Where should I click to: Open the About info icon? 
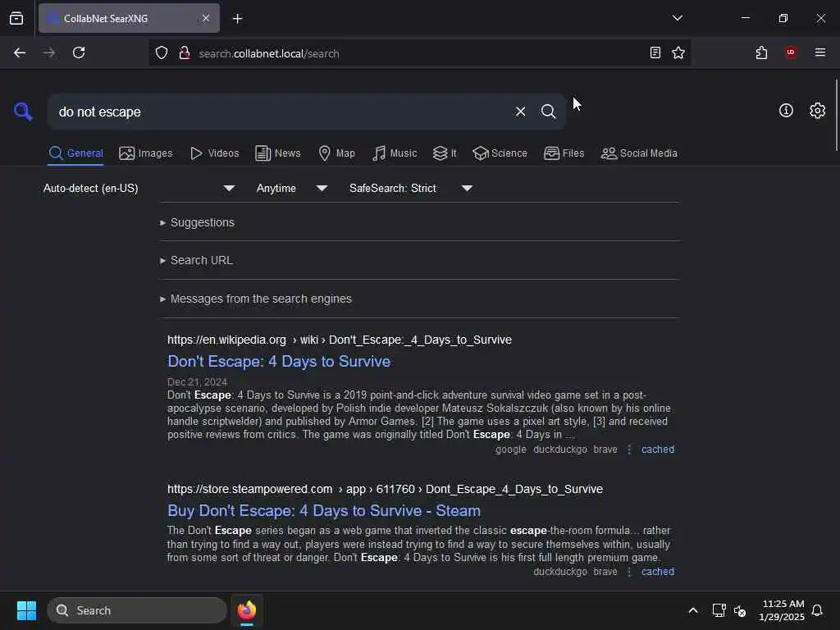[785, 111]
